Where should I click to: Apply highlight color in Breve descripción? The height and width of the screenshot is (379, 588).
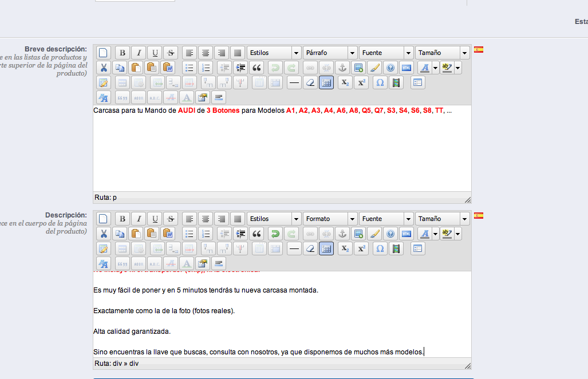tap(447, 68)
